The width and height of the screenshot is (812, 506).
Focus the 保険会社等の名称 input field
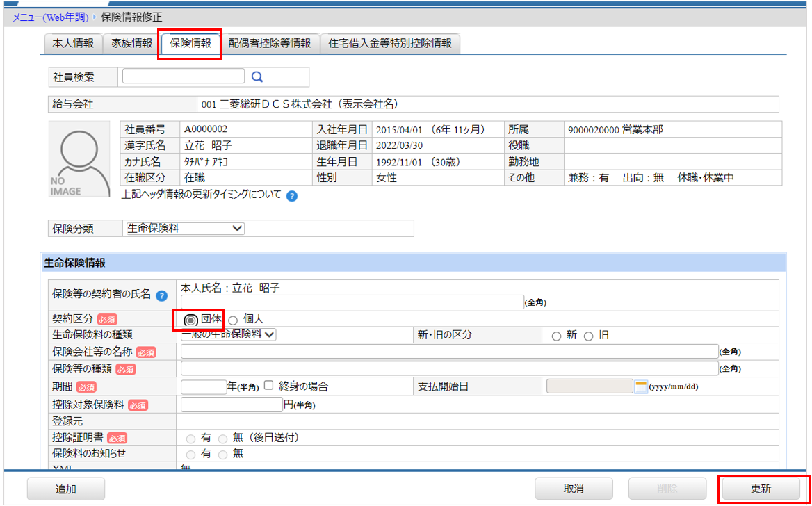pos(450,351)
